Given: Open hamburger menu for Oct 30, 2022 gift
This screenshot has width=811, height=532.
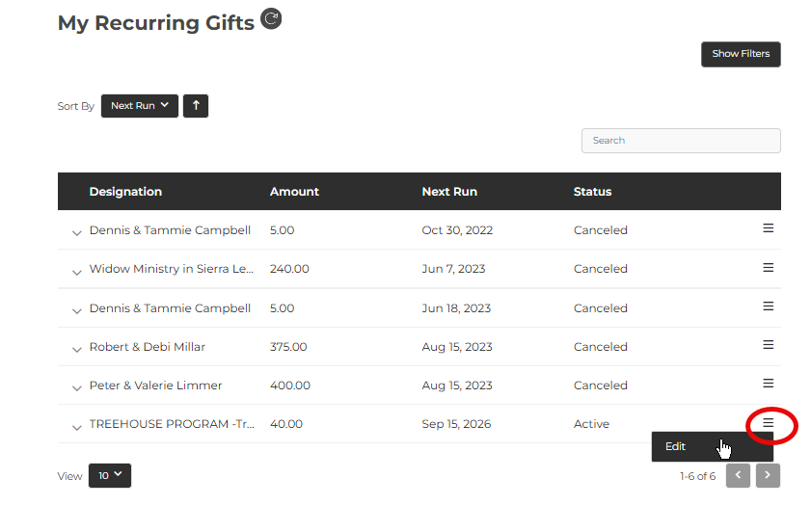Looking at the screenshot, I should coord(768,228).
